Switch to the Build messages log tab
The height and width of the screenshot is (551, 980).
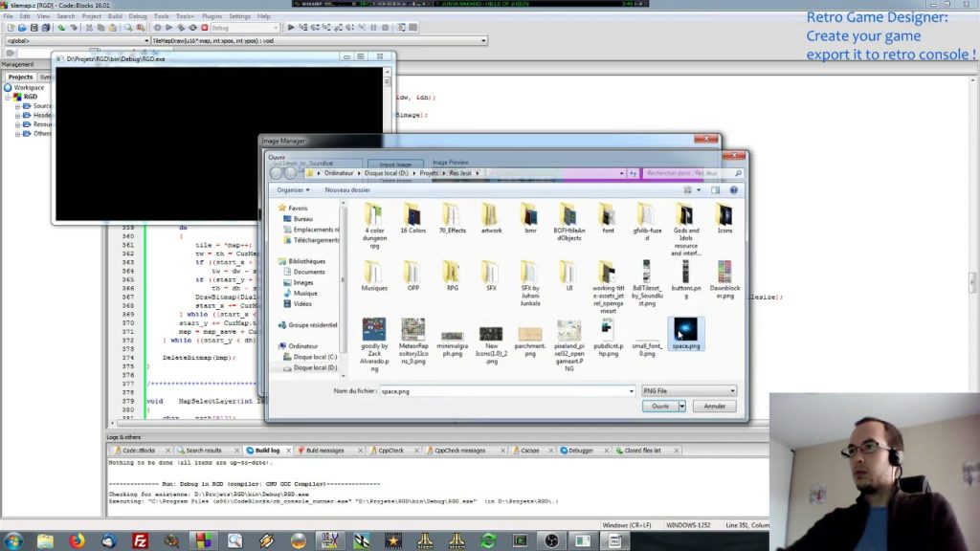(325, 451)
